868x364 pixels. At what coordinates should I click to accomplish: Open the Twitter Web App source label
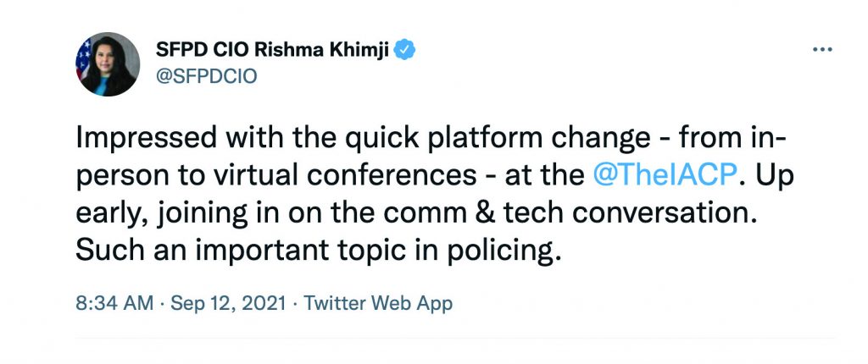click(378, 303)
